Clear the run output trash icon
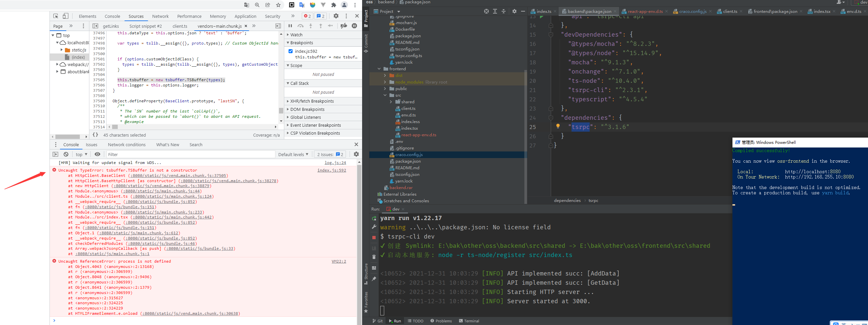Screen dimensions: 868x325 click(x=374, y=257)
